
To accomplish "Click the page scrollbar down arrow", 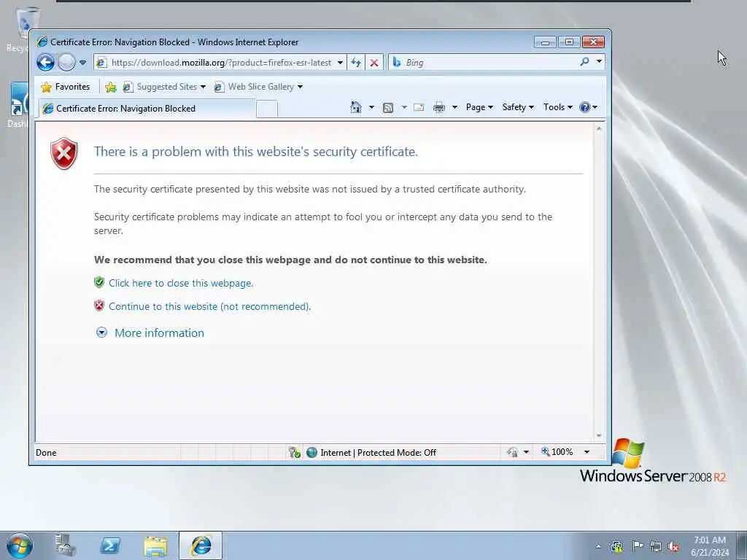I will (599, 436).
